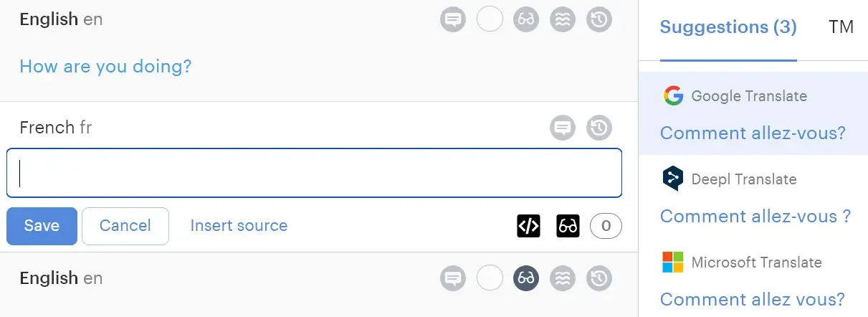This screenshot has height=317, width=868.
Task: Select the Google Translate suggestion
Action: [x=753, y=133]
